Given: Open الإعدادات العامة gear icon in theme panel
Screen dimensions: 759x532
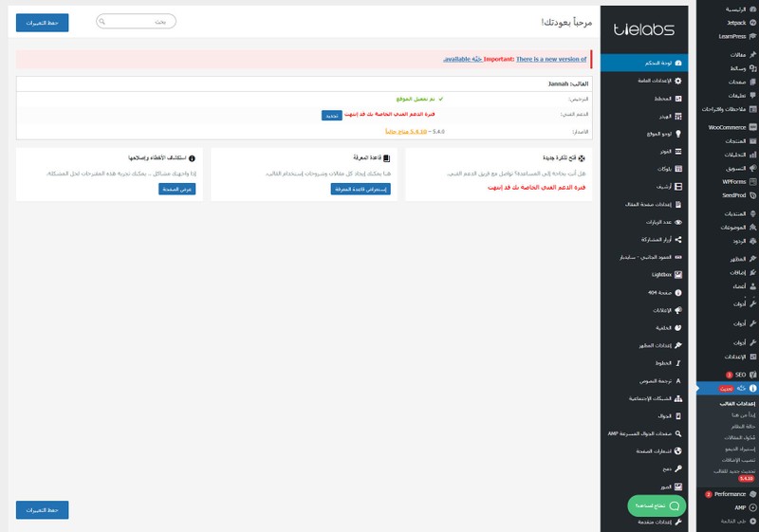Looking at the screenshot, I should 678,81.
